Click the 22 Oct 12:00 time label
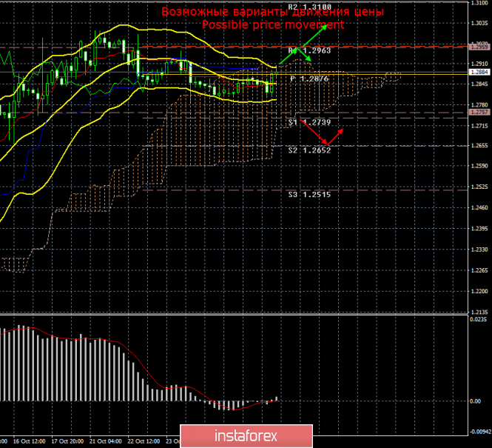The height and width of the screenshot is (448, 492). (x=144, y=441)
